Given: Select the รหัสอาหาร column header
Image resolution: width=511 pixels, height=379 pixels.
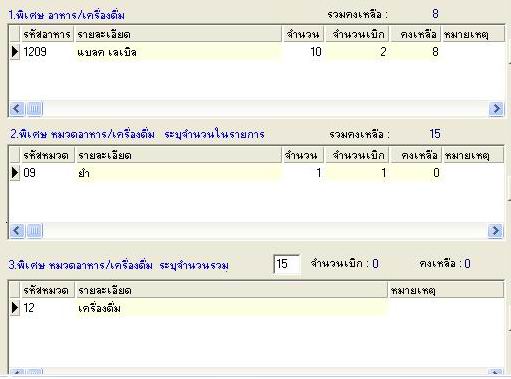Looking at the screenshot, I should tap(47, 34).
